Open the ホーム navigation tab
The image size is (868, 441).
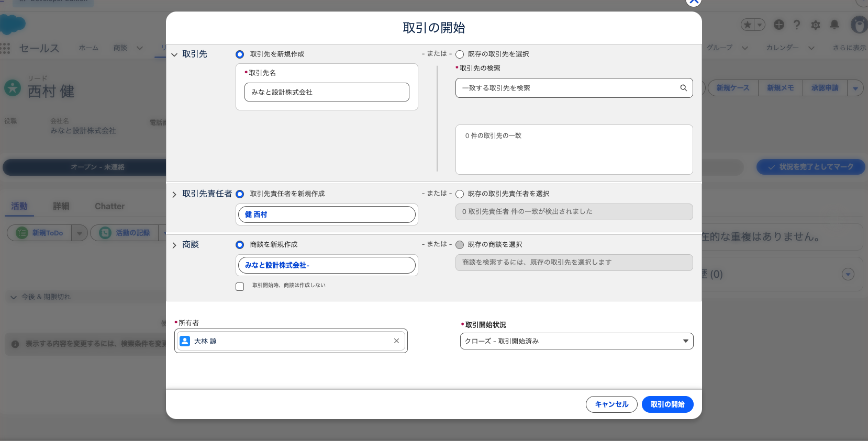click(88, 48)
